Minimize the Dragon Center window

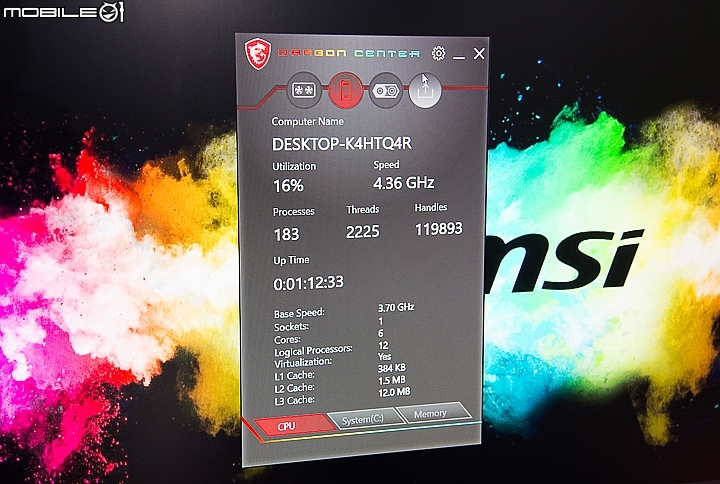tap(459, 56)
